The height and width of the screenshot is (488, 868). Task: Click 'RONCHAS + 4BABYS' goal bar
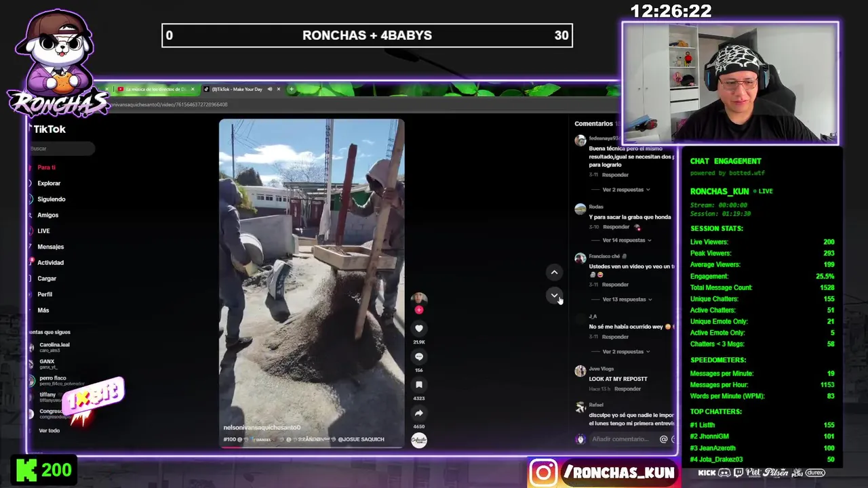[x=367, y=35]
